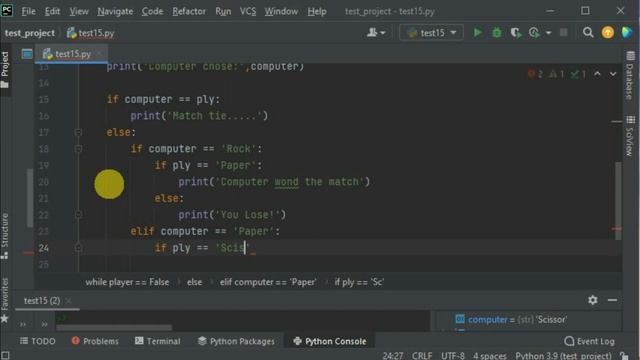Click breadcrumb 'elif computer == 'Paper''

(268, 282)
